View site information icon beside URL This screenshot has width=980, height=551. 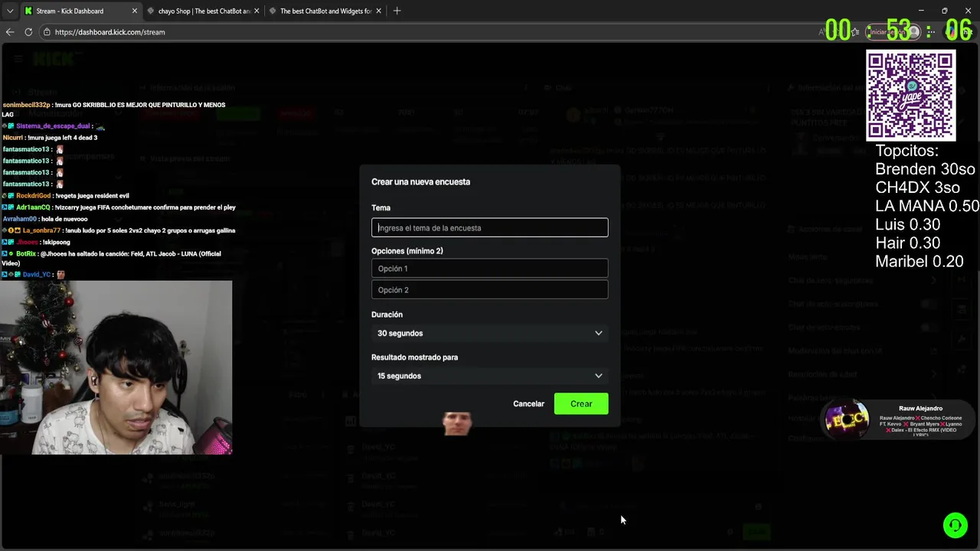tap(47, 32)
